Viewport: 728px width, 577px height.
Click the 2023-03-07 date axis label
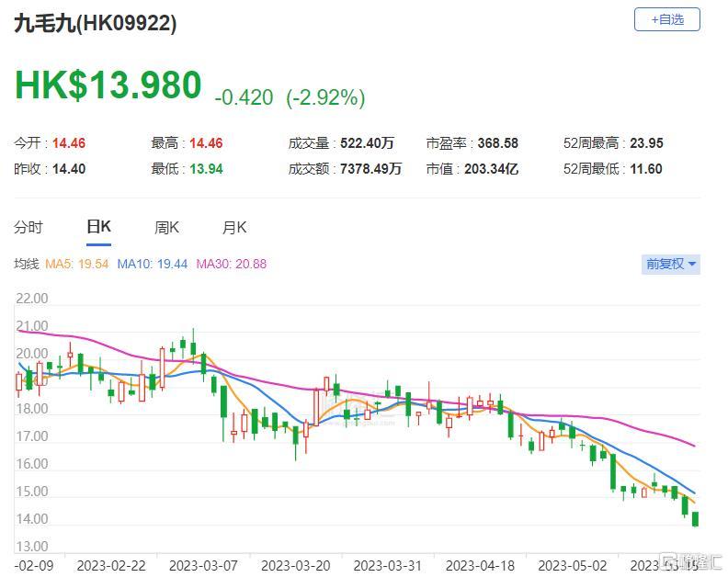pos(203,566)
